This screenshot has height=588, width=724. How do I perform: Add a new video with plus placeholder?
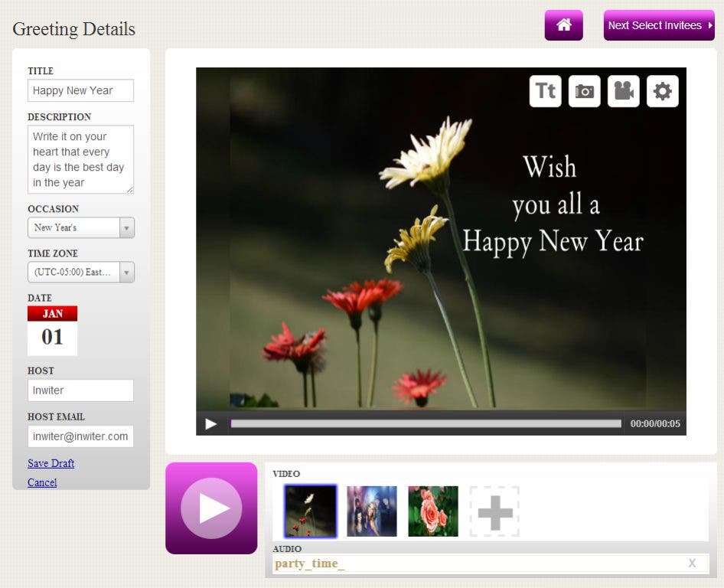(494, 511)
